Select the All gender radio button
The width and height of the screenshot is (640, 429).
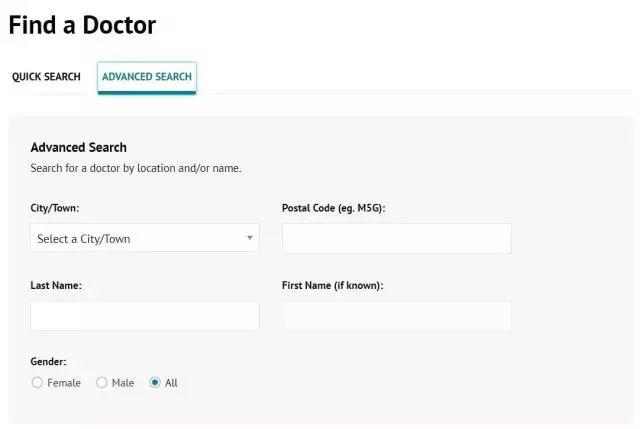pos(155,383)
